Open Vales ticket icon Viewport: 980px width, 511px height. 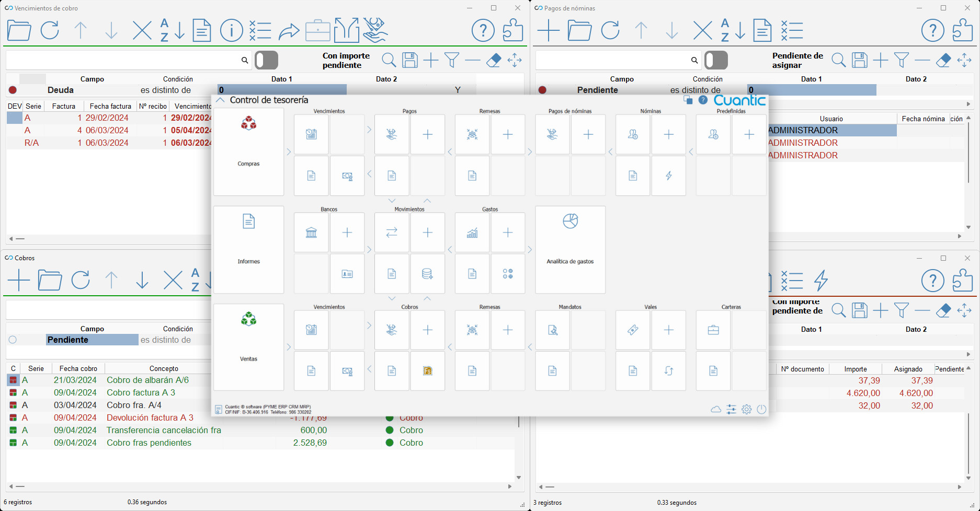(x=633, y=330)
